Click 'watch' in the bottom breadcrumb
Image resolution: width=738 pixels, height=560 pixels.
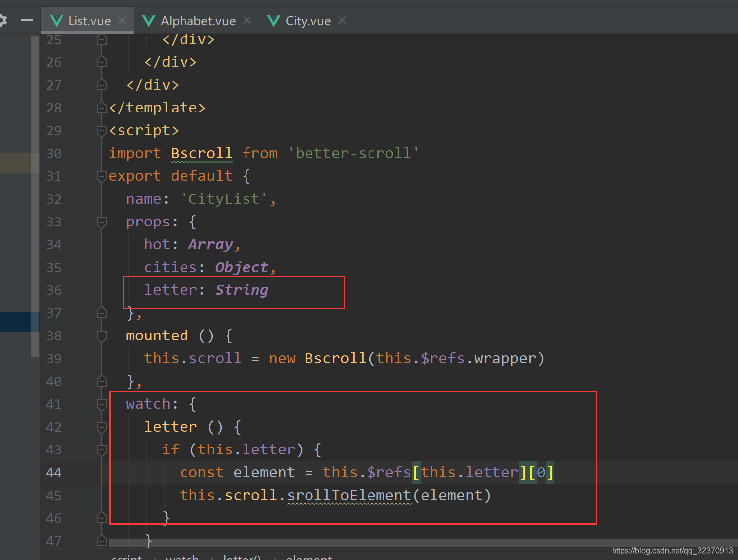pos(182,557)
